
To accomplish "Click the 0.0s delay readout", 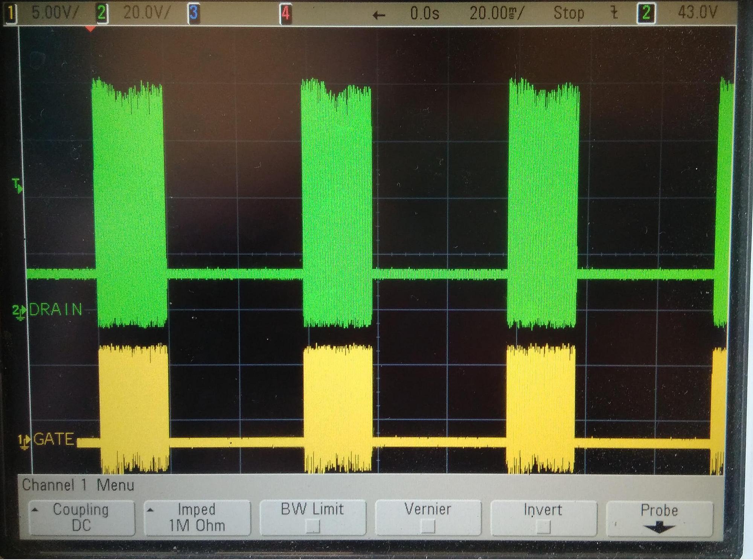I will [424, 14].
